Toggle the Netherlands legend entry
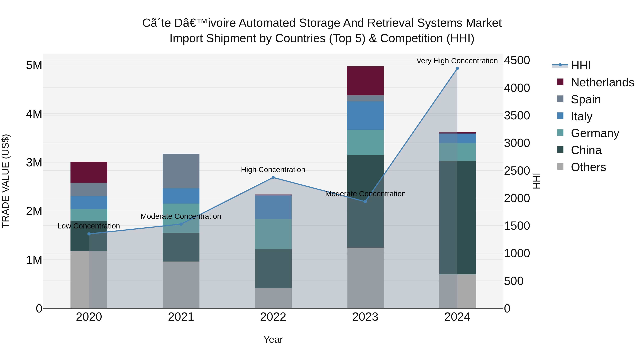 coord(595,82)
